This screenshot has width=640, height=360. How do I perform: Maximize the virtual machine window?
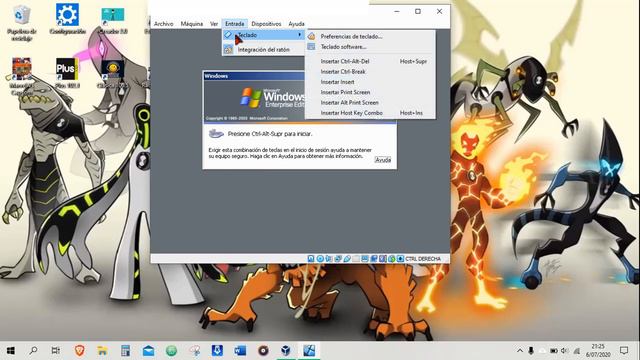tap(418, 11)
